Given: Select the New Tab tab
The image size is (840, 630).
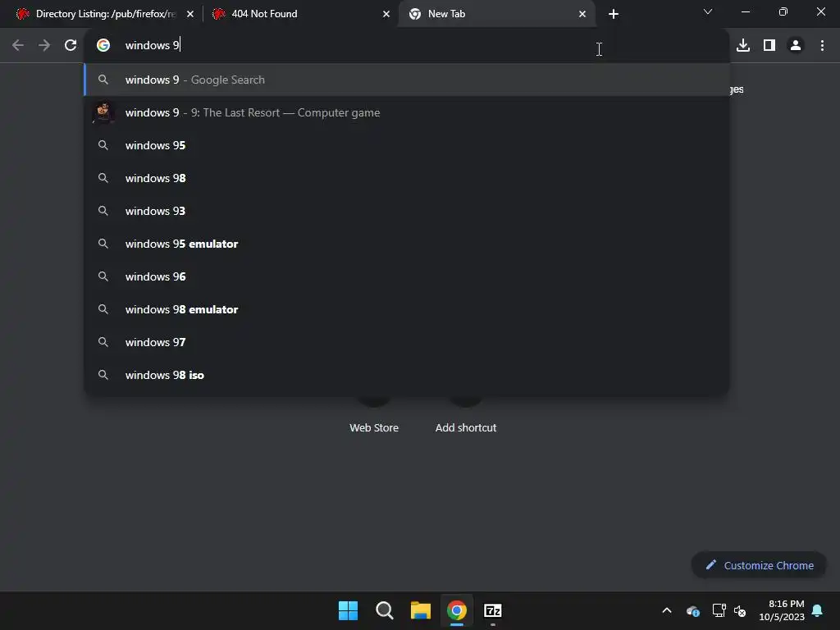Looking at the screenshot, I should click(x=497, y=14).
